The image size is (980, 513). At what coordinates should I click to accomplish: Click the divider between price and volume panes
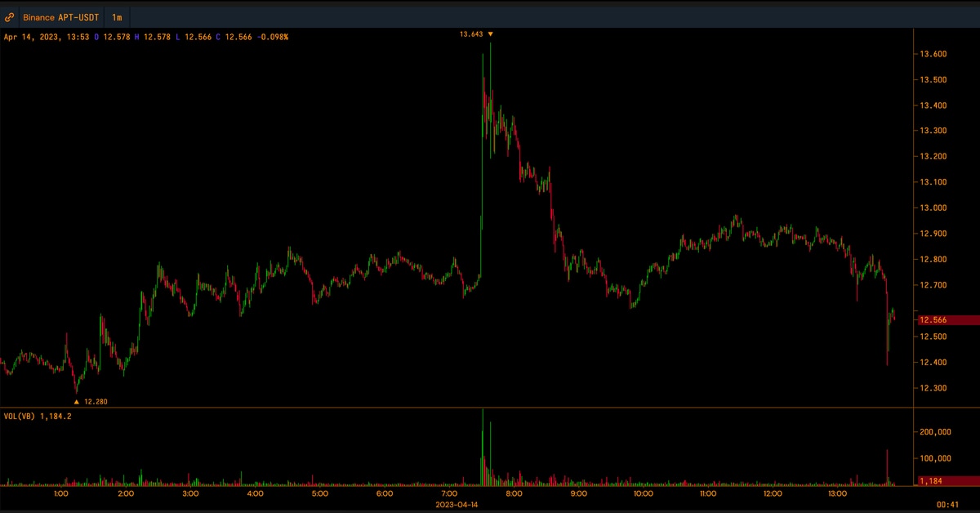click(457, 407)
